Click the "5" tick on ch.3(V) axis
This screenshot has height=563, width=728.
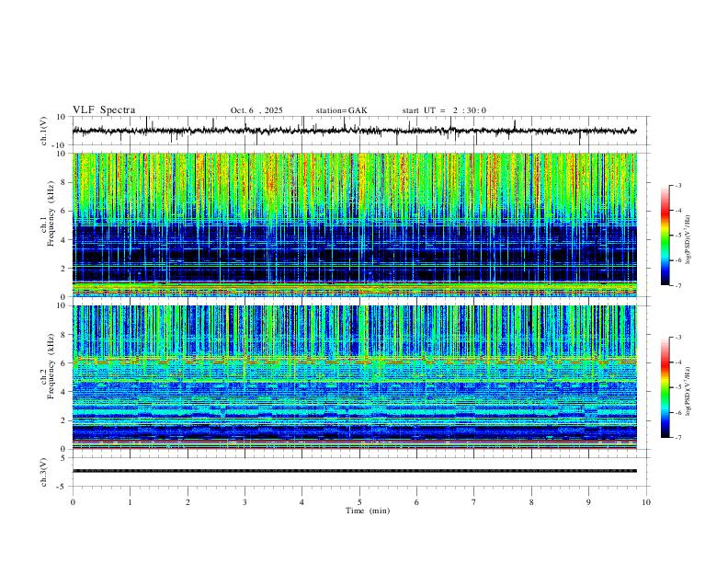point(64,458)
